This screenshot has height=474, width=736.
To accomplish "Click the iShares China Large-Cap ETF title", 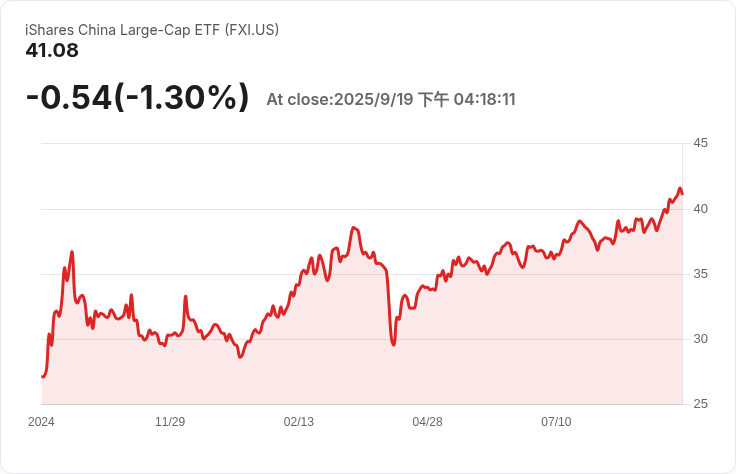I will click(x=152, y=30).
